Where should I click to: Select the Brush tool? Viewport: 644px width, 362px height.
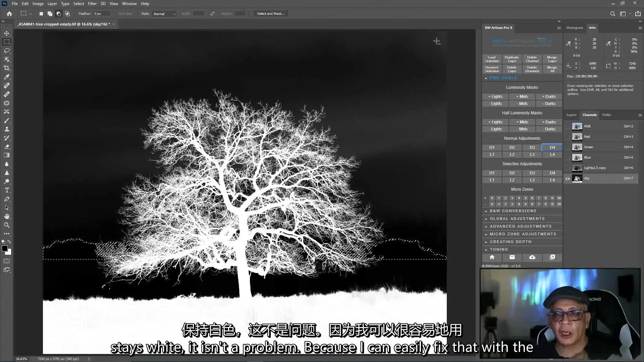click(x=7, y=120)
